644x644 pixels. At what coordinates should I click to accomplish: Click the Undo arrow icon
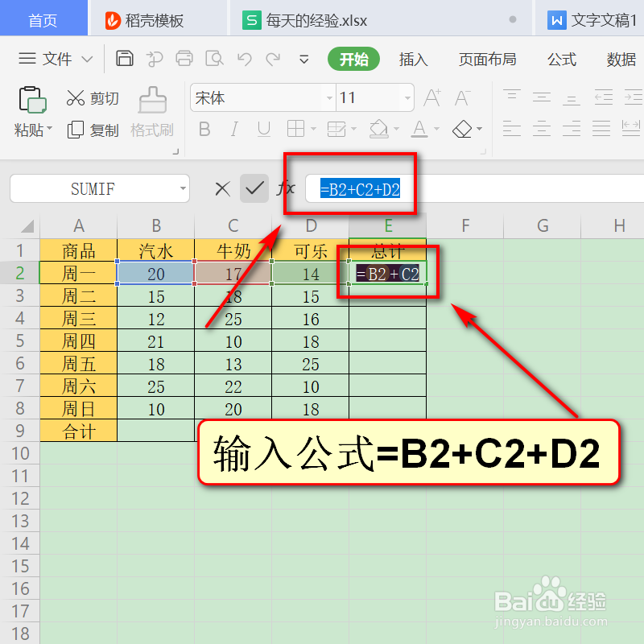click(x=246, y=59)
